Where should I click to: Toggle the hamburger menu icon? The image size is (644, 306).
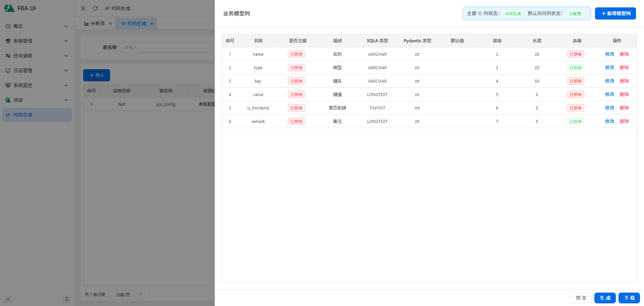click(x=83, y=8)
